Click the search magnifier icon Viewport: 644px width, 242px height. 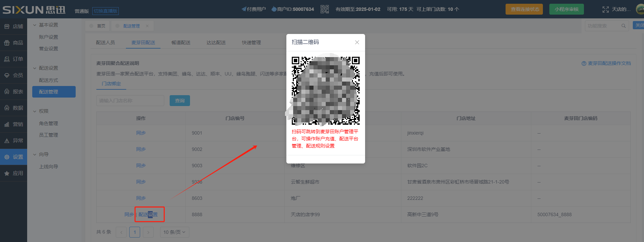click(623, 26)
